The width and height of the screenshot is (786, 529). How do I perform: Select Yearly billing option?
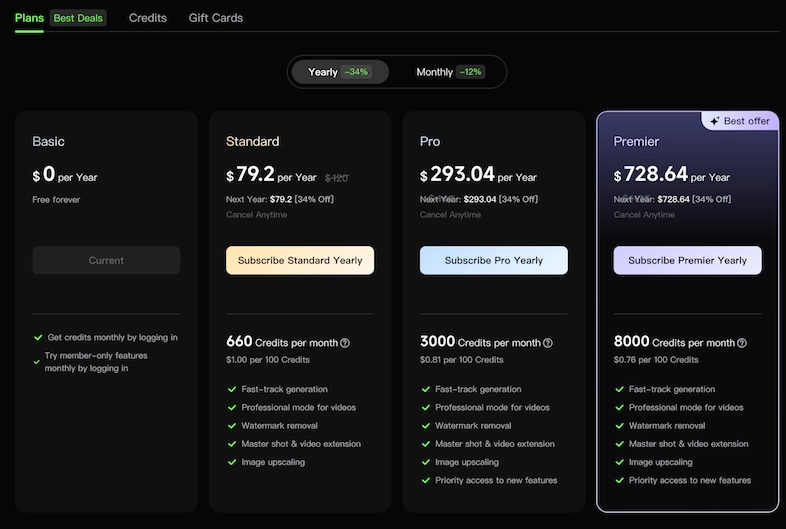[340, 72]
